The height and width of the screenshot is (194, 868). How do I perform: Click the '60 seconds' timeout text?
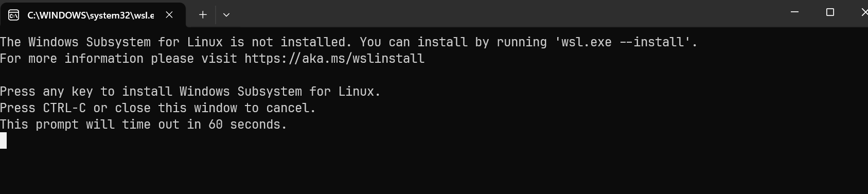(x=244, y=125)
